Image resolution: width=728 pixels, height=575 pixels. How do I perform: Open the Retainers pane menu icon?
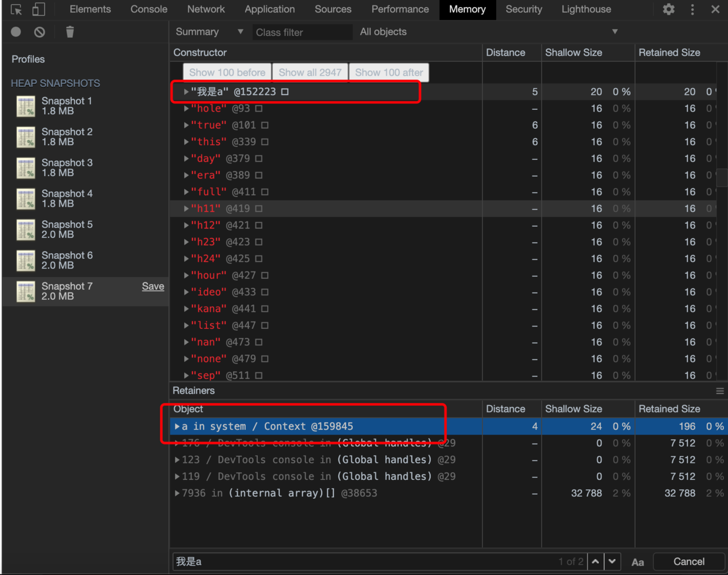(720, 391)
